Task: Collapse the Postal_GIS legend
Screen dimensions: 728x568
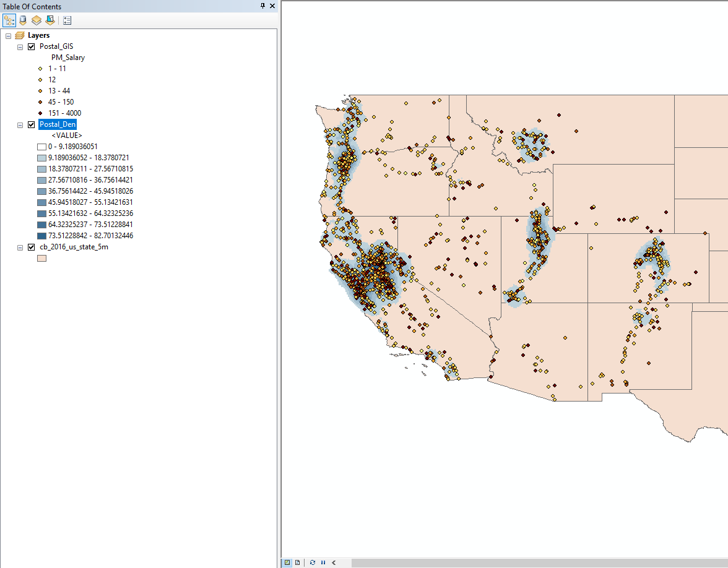Action: [20, 46]
